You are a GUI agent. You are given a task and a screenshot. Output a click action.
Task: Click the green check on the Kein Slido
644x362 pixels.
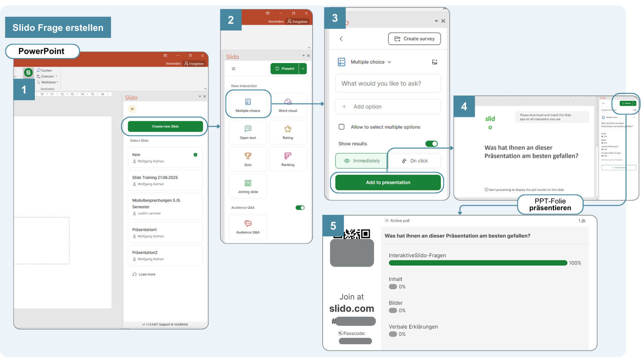(x=195, y=155)
